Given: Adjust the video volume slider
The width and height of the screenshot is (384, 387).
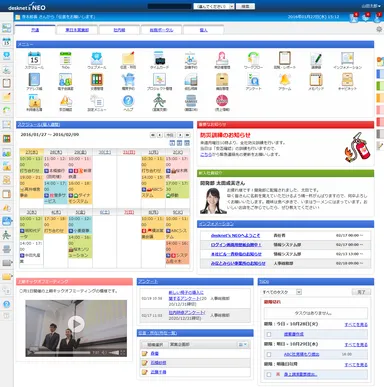Looking at the screenshot, I should [x=114, y=352].
